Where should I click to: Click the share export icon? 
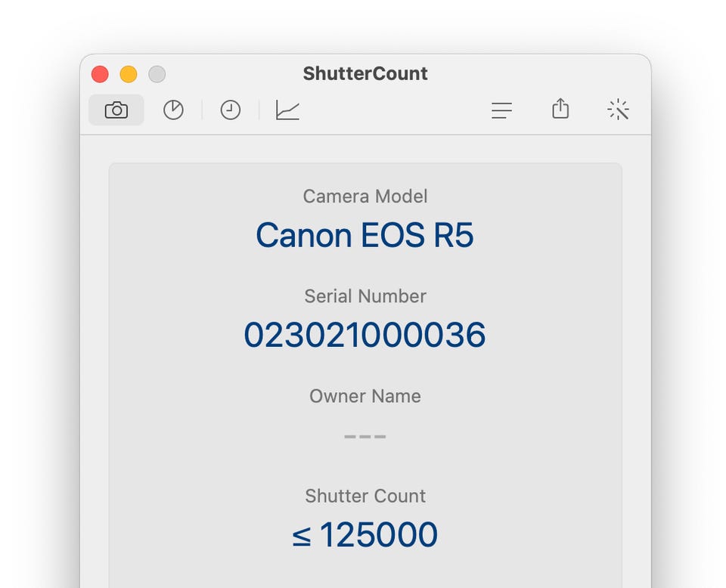(560, 108)
